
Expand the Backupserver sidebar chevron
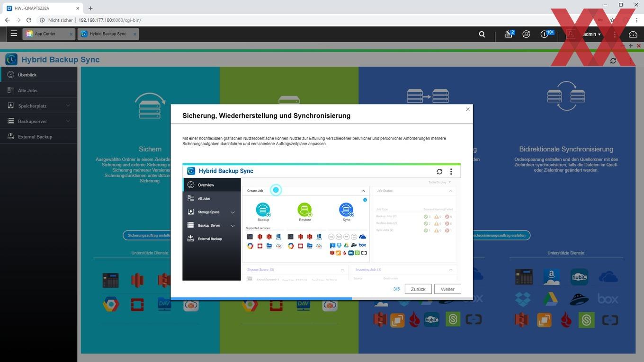point(68,121)
